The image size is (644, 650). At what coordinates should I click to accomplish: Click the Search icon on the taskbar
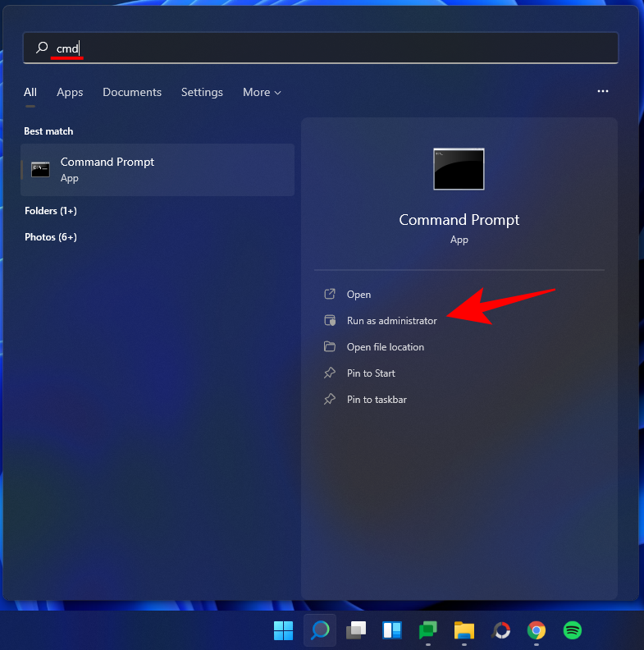(320, 630)
